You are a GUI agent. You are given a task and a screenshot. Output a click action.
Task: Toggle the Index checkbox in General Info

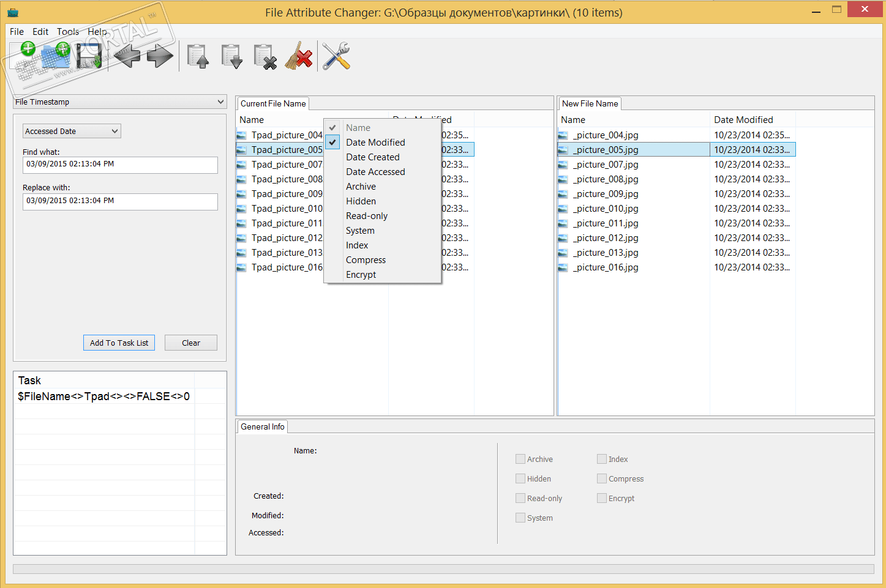(x=602, y=459)
